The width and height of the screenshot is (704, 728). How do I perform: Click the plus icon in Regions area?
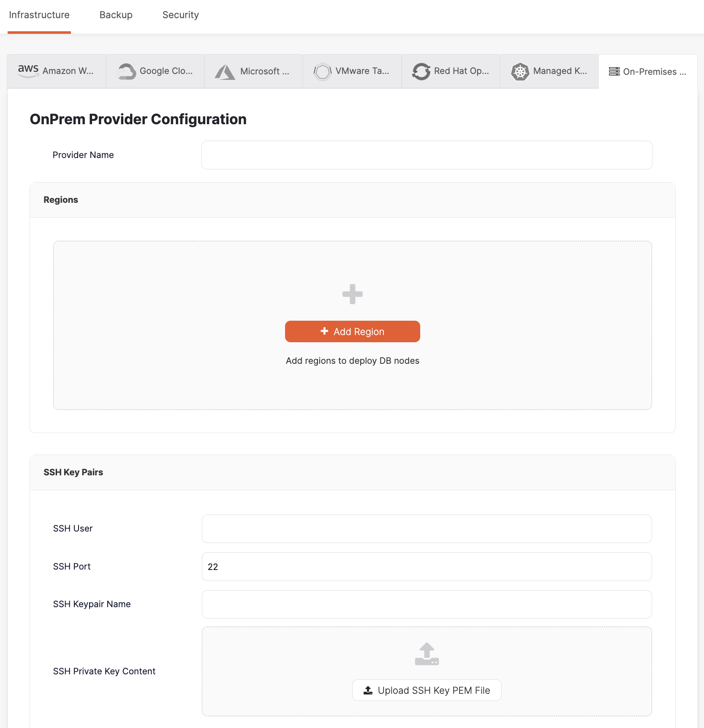352,294
